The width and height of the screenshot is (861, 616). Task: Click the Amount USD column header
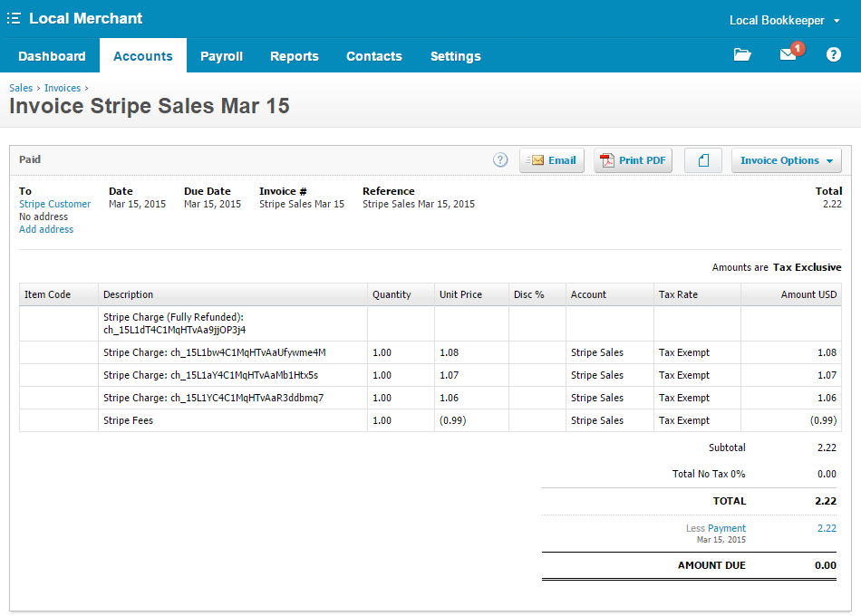click(x=791, y=294)
